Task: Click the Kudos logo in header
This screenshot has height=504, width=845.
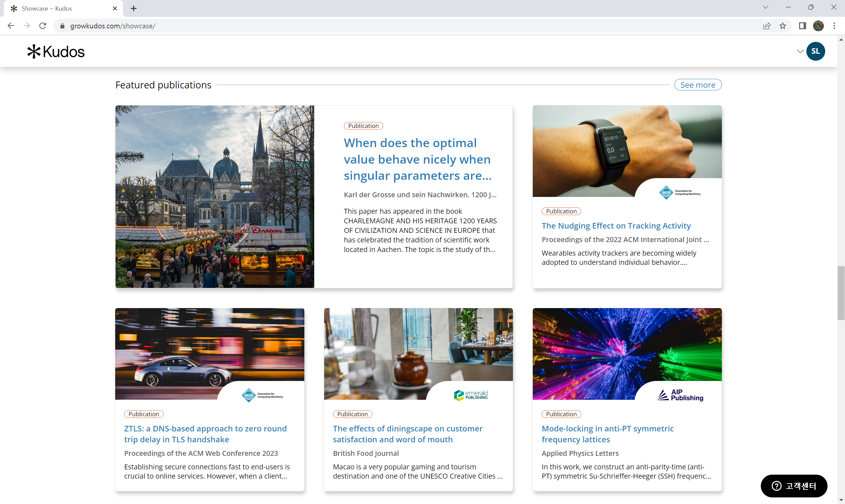Action: (x=56, y=52)
